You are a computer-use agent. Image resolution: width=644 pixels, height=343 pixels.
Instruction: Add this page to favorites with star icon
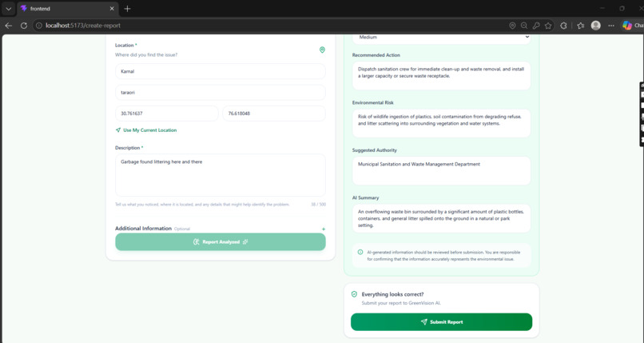[548, 26]
